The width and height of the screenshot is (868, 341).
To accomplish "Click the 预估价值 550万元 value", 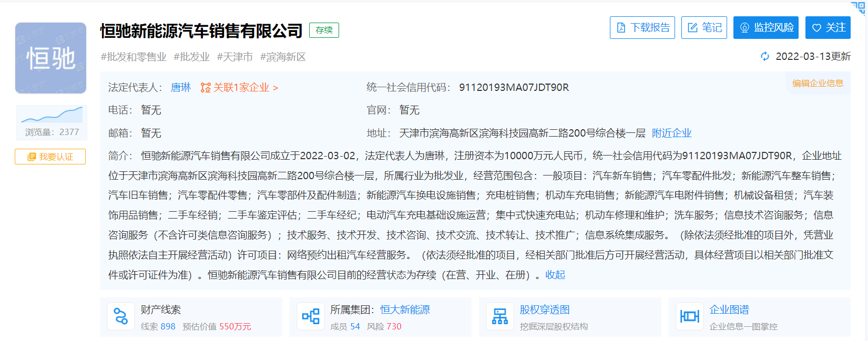I will pyautogui.click(x=217, y=326).
